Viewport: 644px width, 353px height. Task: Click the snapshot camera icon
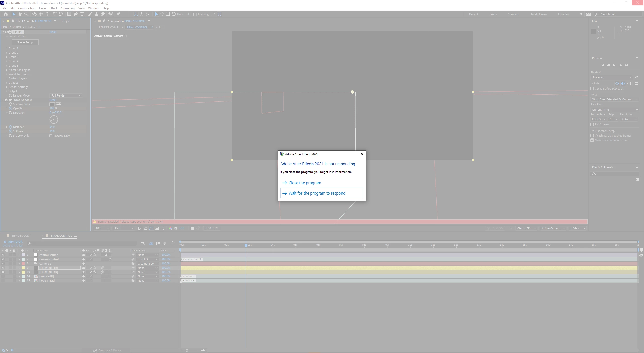[x=193, y=228]
